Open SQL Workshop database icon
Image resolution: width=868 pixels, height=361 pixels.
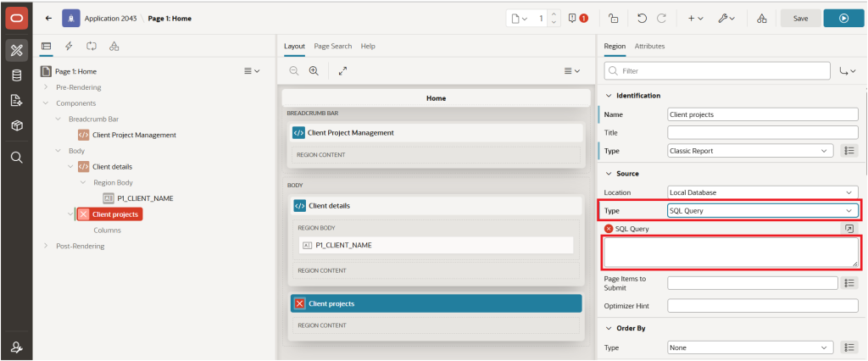coord(17,76)
